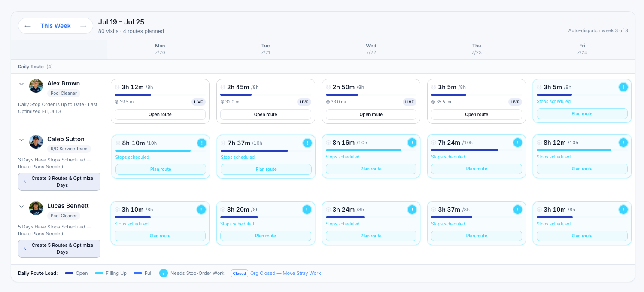The width and height of the screenshot is (644, 292).
Task: Collapse Lucas Bennett's route row
Action: tap(21, 207)
